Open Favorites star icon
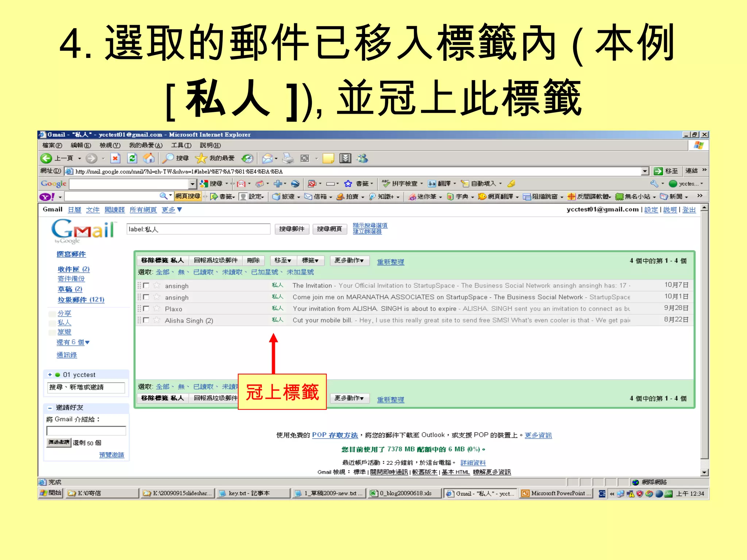The width and height of the screenshot is (747, 560). click(x=201, y=158)
